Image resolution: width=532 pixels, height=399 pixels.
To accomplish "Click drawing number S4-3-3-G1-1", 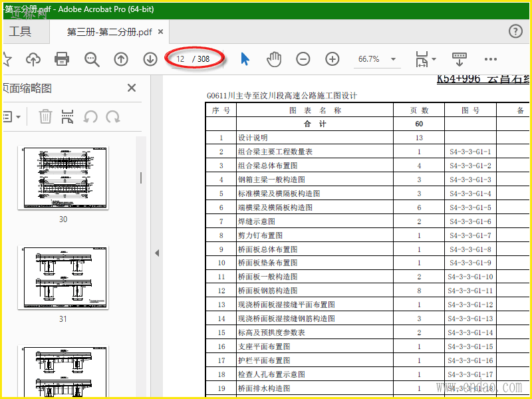I will (470, 152).
